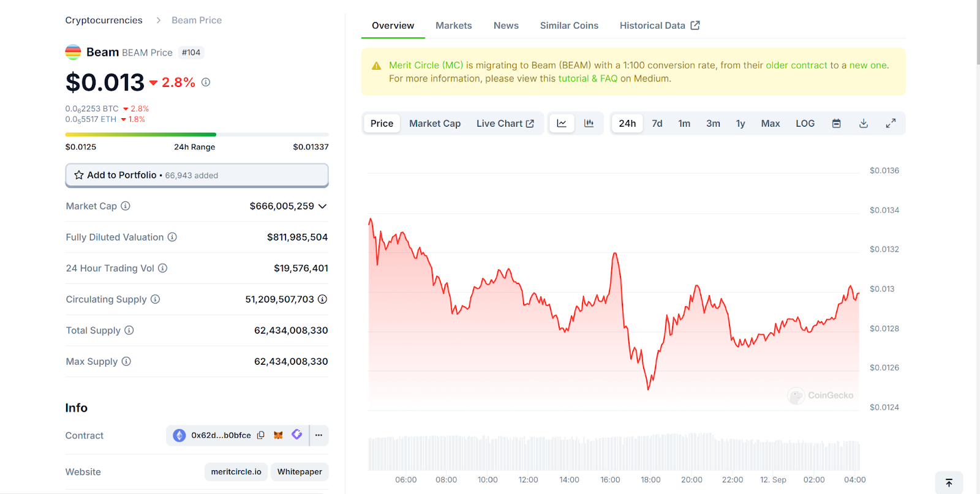Viewport: 980px width, 494px height.
Task: Click the star icon in Add to Portfolio
Action: pyautogui.click(x=79, y=175)
